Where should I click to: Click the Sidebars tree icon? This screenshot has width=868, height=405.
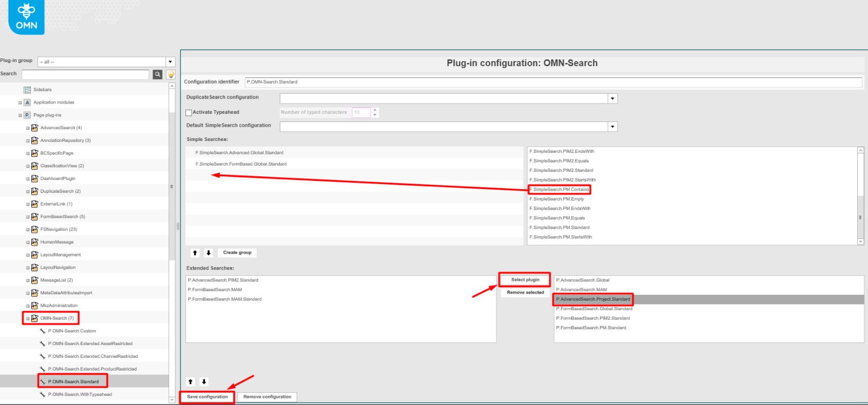(27, 90)
